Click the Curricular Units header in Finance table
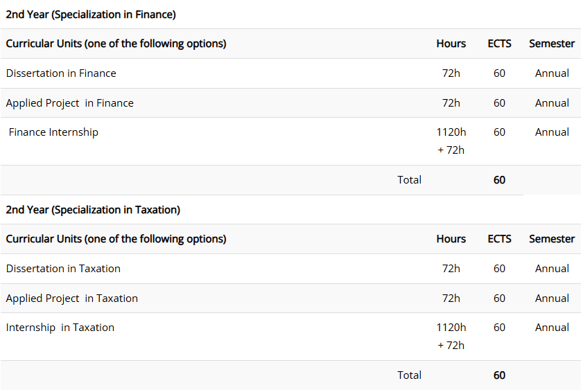The height and width of the screenshot is (392, 583). click(x=116, y=44)
